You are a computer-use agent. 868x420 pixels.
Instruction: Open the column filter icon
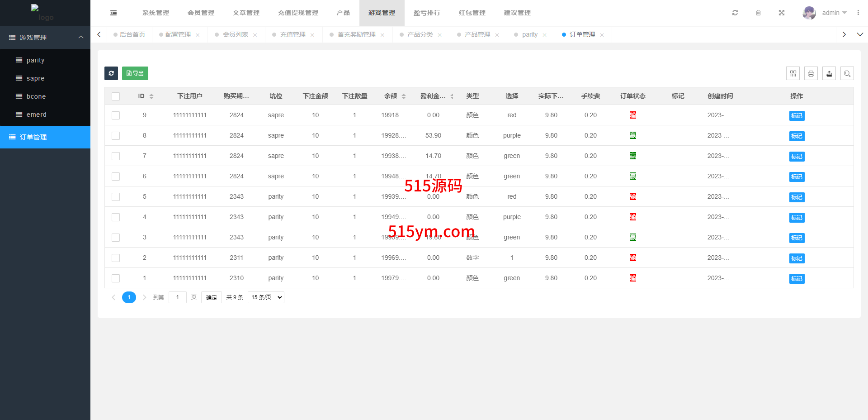tap(793, 73)
